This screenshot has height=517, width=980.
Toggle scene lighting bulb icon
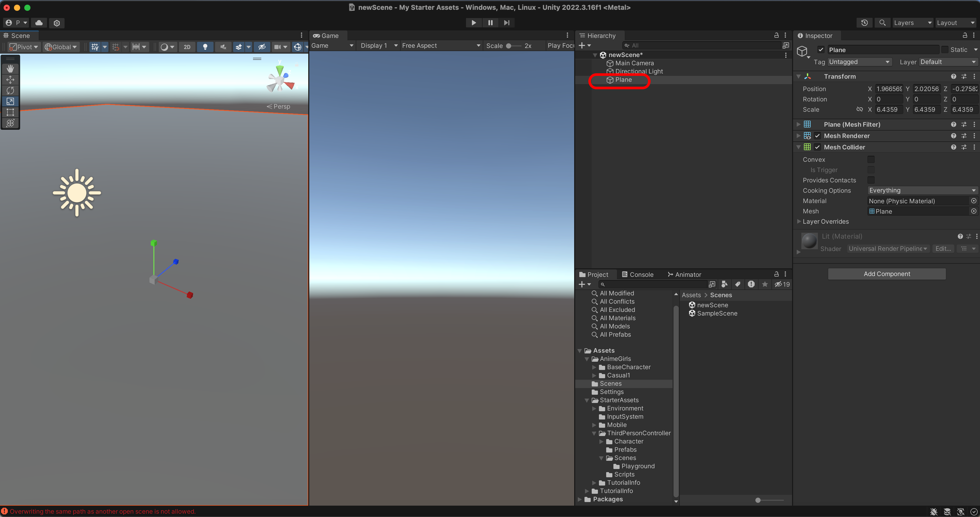click(x=205, y=47)
